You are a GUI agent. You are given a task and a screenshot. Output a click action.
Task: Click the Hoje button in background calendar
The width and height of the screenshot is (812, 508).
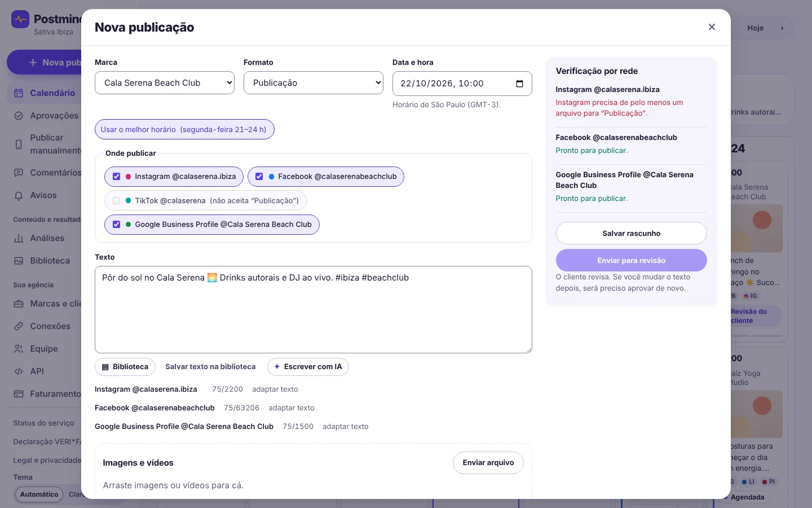tap(755, 28)
